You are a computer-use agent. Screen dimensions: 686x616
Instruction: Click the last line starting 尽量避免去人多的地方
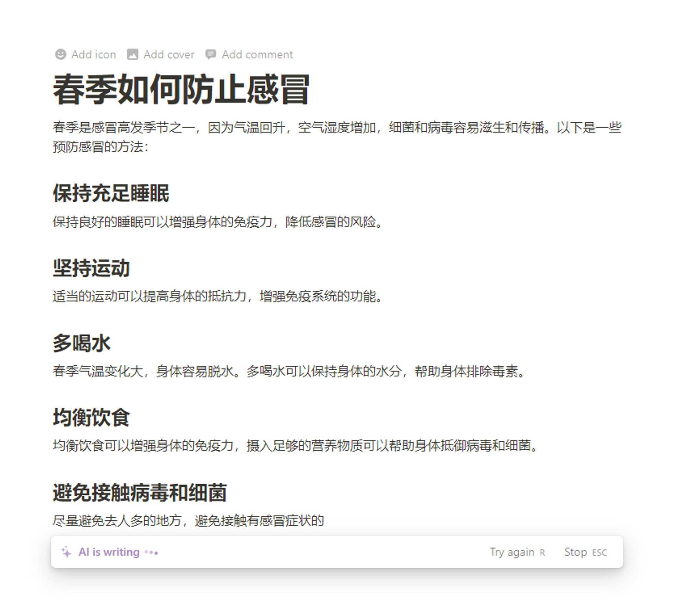tap(188, 521)
